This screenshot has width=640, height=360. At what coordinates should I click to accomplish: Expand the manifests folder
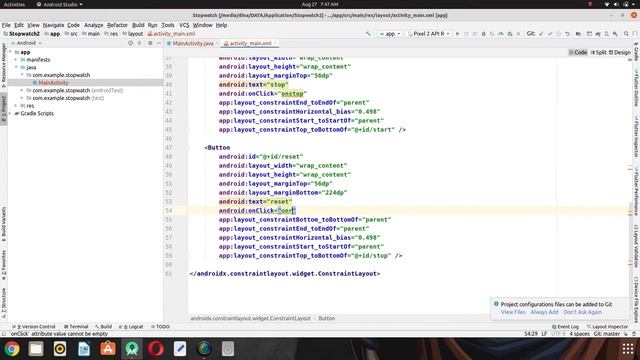click(16, 60)
